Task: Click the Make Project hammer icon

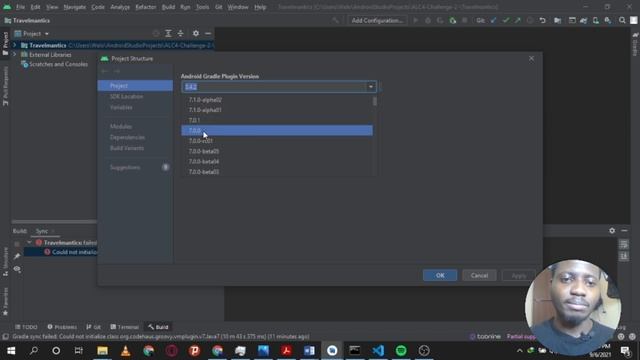Action: pyautogui.click(x=336, y=20)
